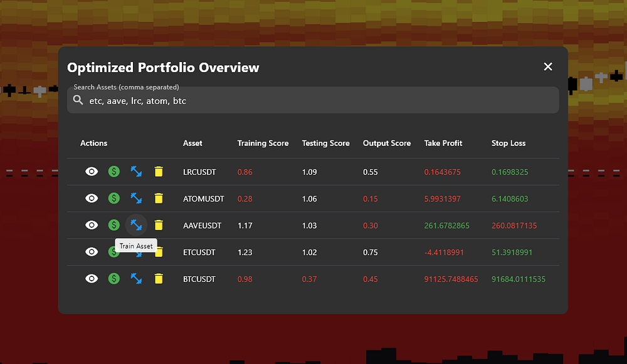Click LRCUSDT testing score 1.09
Screen dimensions: 627x364
point(309,172)
